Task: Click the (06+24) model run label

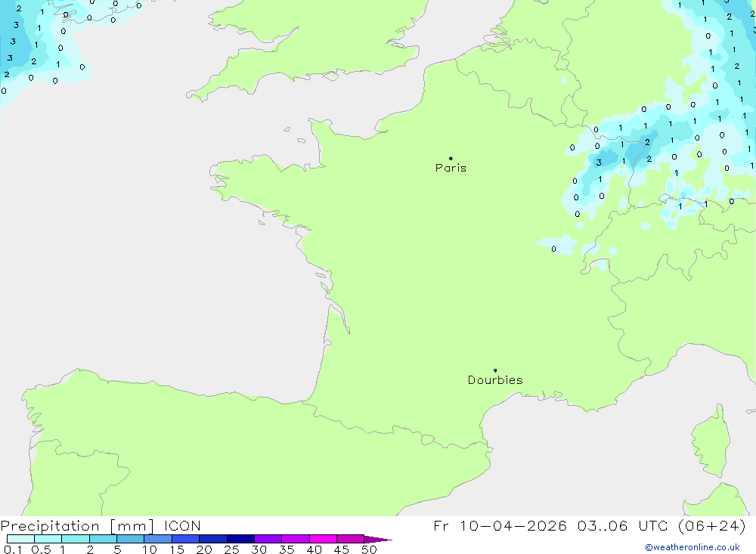Action: 713,526
